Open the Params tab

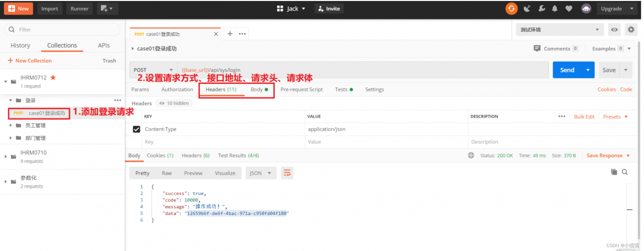point(140,90)
